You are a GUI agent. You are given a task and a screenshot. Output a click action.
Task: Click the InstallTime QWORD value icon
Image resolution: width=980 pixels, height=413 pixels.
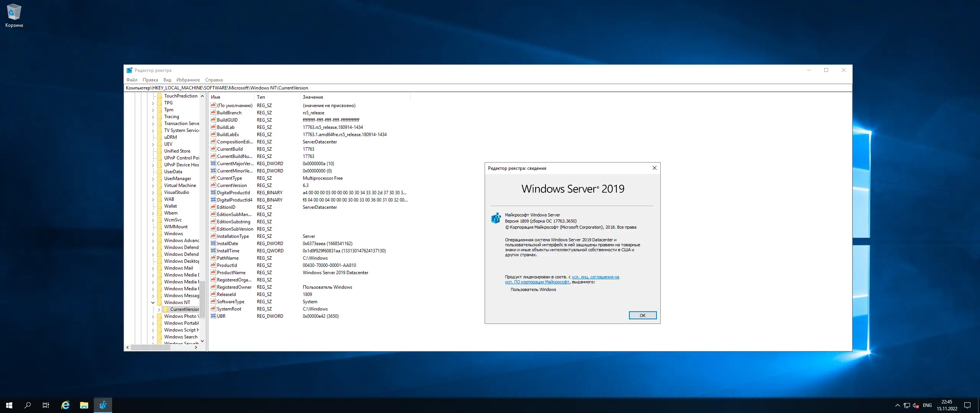pos(213,251)
